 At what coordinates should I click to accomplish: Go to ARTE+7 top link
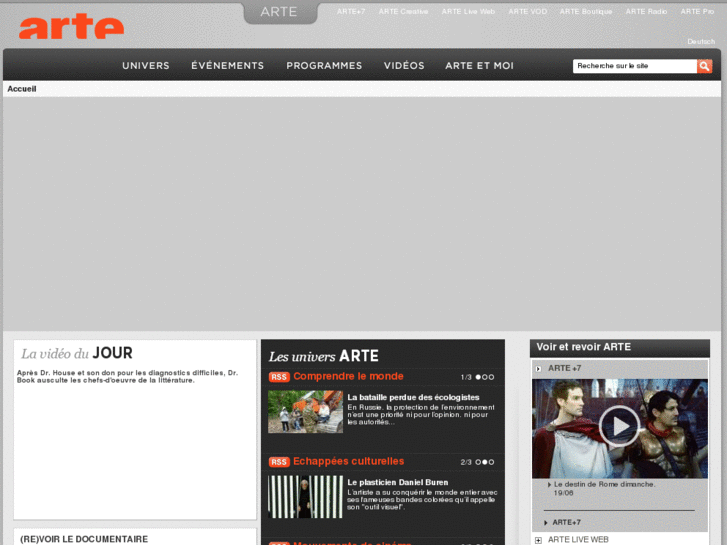click(351, 12)
